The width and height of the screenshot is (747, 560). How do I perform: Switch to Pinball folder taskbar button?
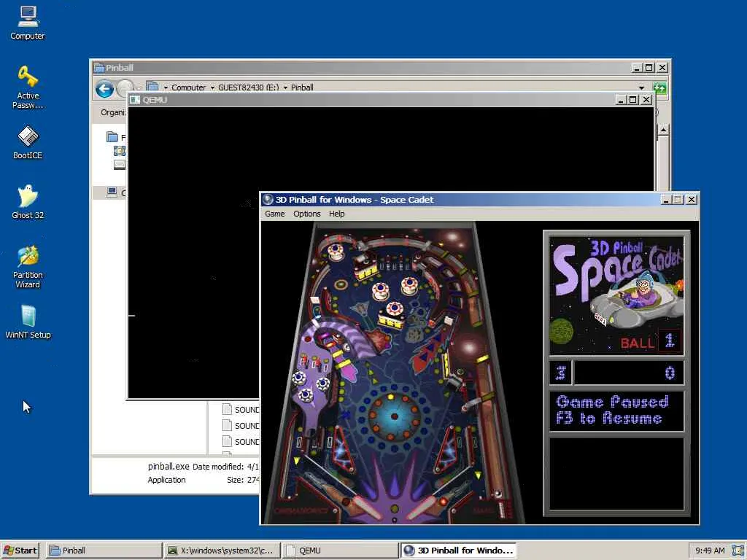pos(104,551)
